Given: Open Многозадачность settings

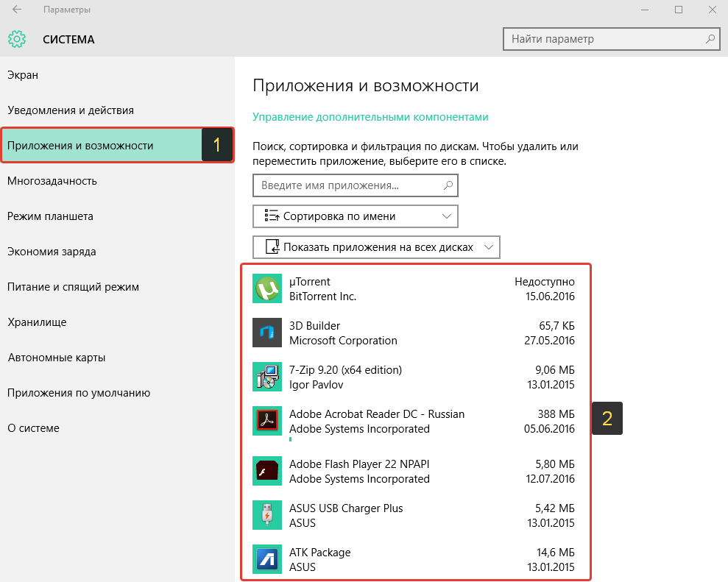Looking at the screenshot, I should tap(117, 180).
